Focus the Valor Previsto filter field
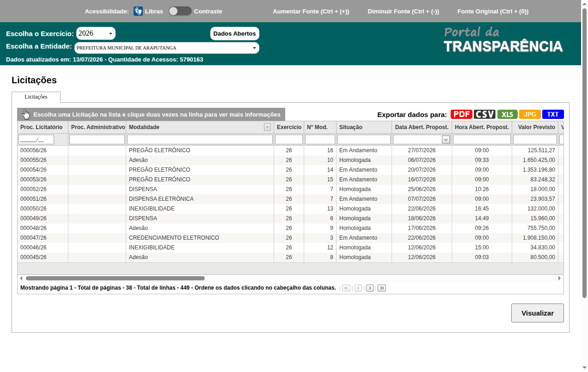This screenshot has width=588, height=372. (535, 139)
